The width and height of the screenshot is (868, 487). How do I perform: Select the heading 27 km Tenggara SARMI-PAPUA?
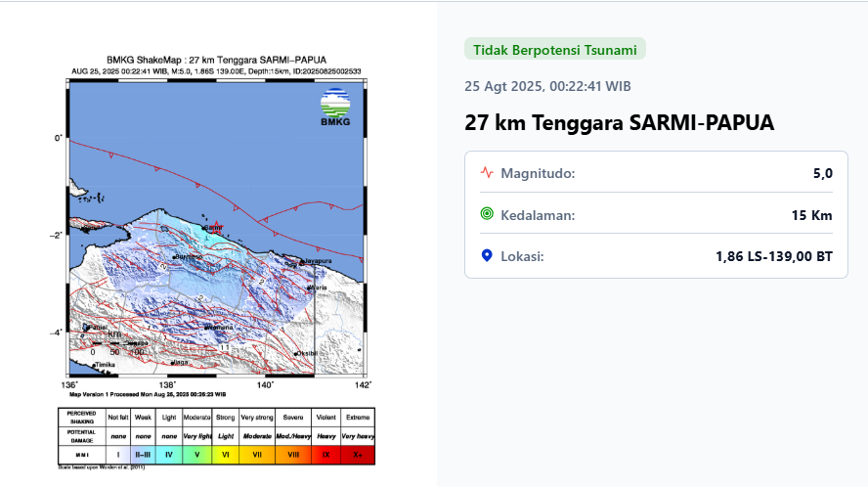[619, 122]
